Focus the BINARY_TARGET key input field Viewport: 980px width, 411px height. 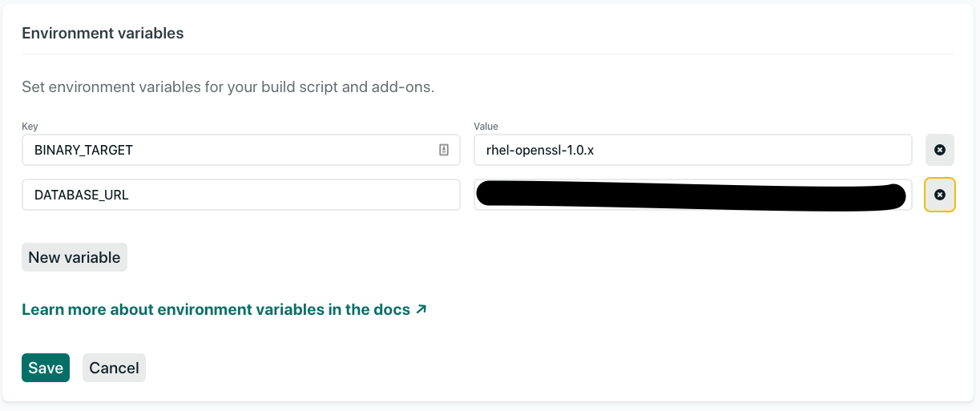232,150
